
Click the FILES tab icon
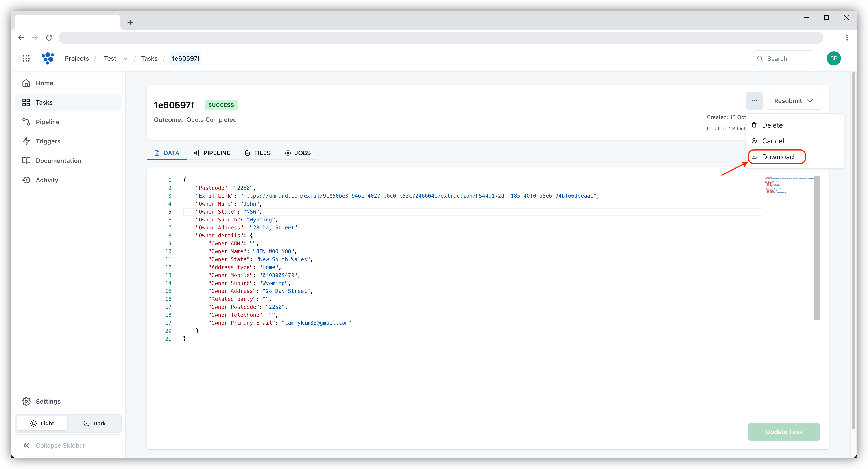tap(247, 153)
